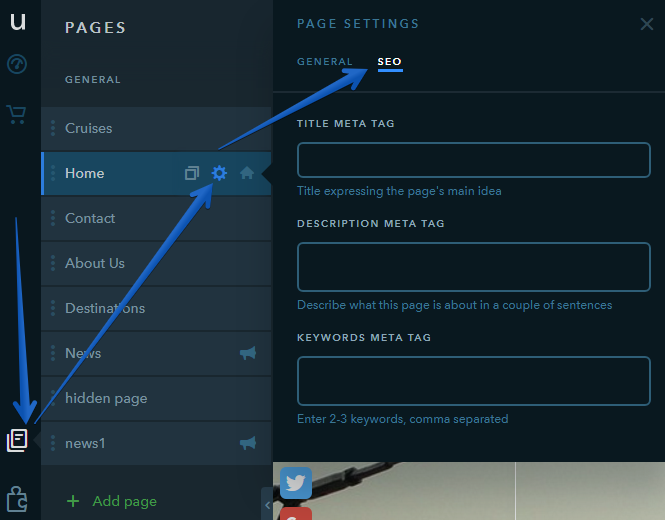The width and height of the screenshot is (665, 520).
Task: Open the Destinations page
Action: pos(156,308)
